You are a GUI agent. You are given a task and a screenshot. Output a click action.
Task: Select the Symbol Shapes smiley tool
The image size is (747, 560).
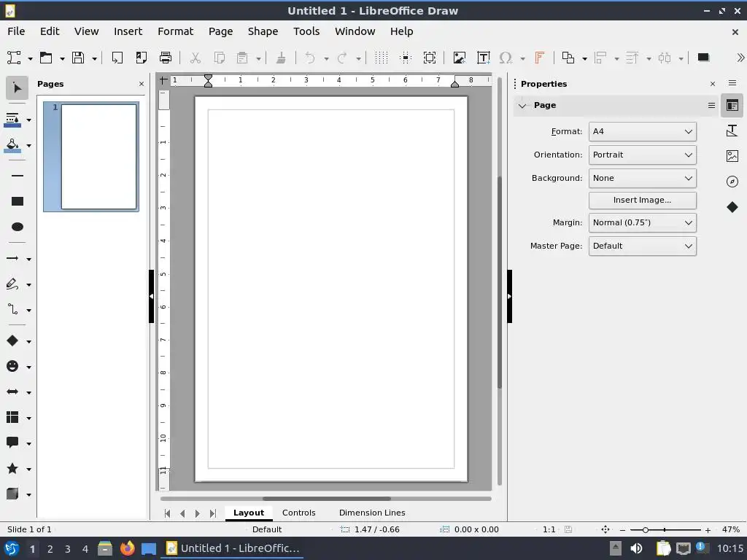point(13,366)
